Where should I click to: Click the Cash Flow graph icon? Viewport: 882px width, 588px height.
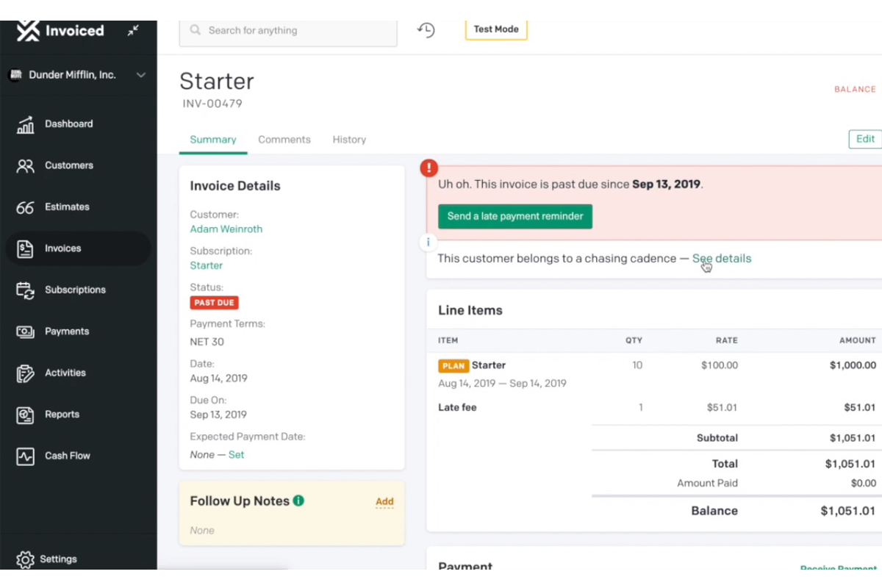26,456
